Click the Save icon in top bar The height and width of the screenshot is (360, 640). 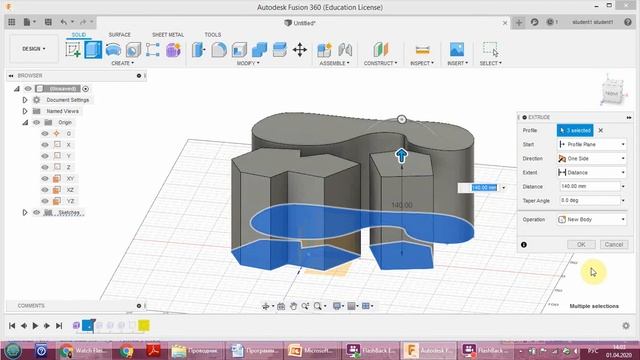[48, 22]
